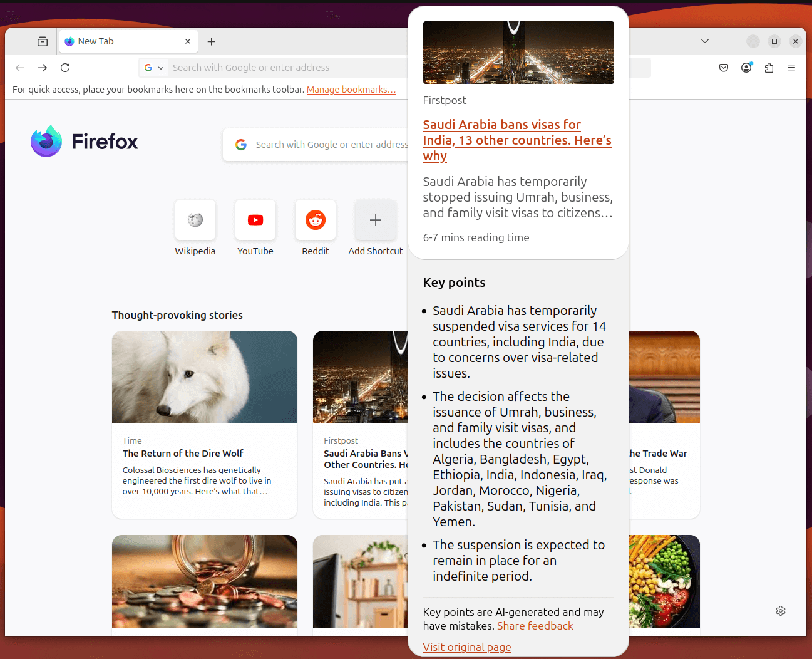Open Firefox View
The height and width of the screenshot is (659, 812).
[42, 41]
